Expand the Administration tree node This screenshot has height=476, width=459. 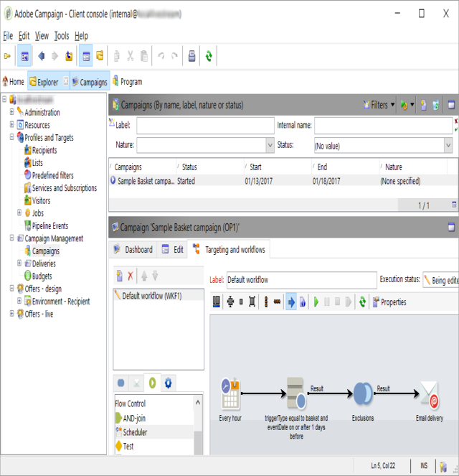11,112
